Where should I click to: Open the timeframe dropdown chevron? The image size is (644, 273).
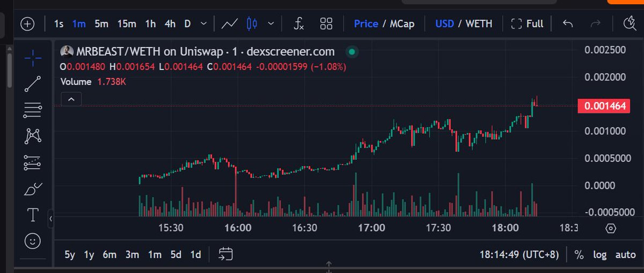tap(203, 24)
